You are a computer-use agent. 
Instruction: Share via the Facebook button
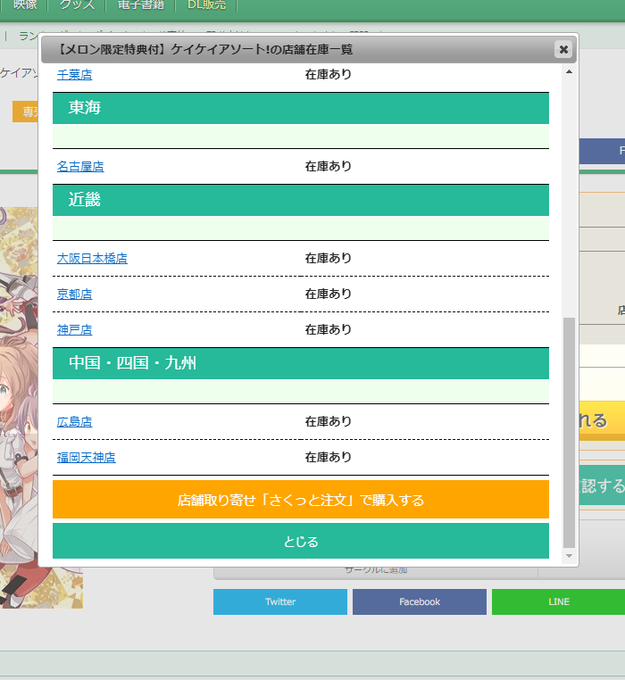click(419, 602)
